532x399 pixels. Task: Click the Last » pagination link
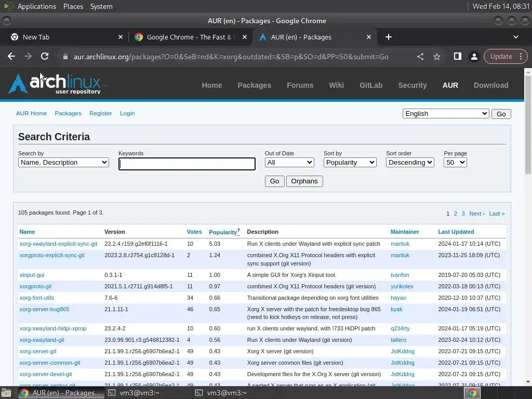tap(497, 214)
